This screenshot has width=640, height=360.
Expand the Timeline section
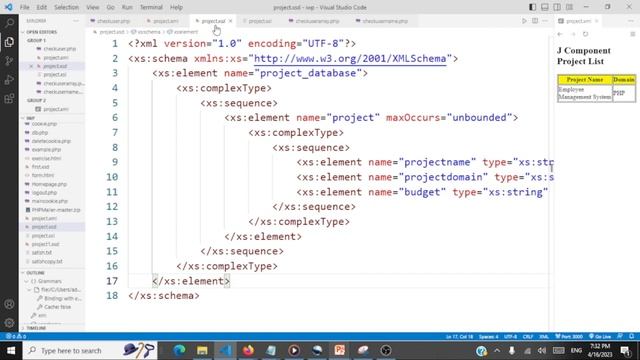pos(36,328)
